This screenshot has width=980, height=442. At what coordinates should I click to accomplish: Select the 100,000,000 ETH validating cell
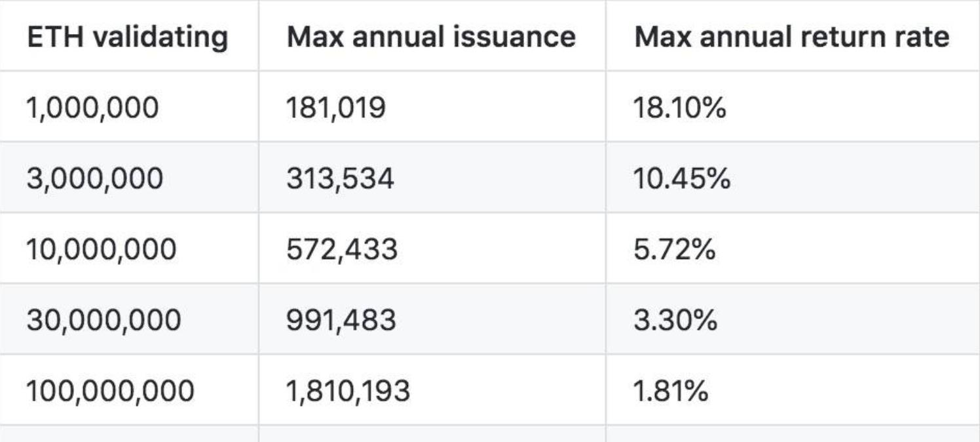click(x=110, y=391)
